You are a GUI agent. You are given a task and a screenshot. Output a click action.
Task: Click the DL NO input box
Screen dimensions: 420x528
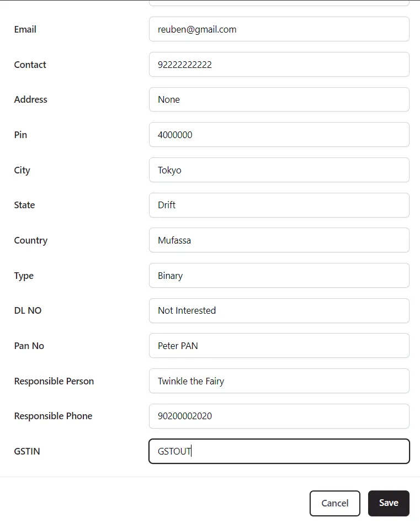tap(279, 310)
